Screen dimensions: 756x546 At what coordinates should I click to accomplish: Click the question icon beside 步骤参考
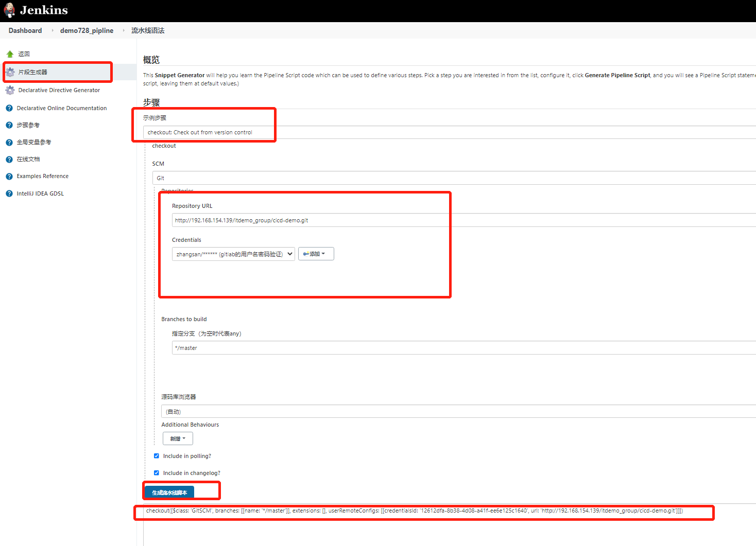click(x=9, y=125)
